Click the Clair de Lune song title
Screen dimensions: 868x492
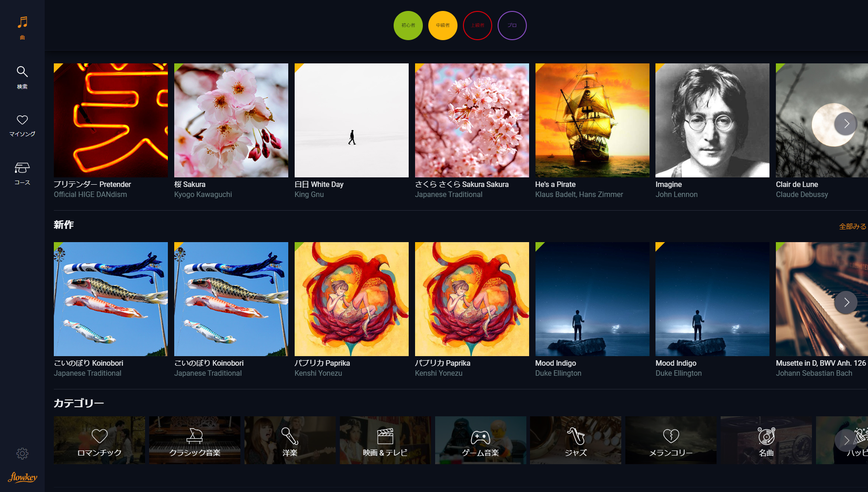(x=797, y=184)
